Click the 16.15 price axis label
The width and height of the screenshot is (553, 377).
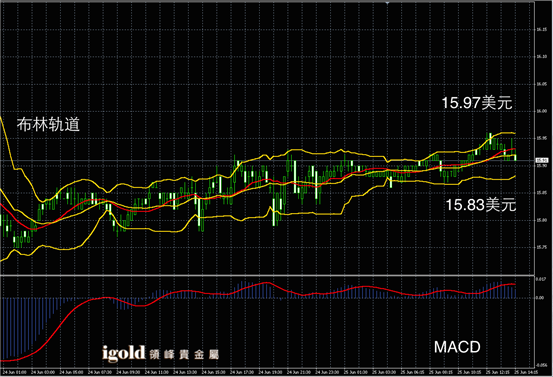tap(542, 30)
